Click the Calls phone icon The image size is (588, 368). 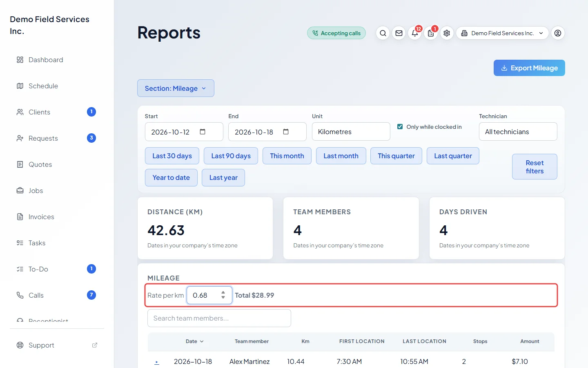pyautogui.click(x=20, y=295)
